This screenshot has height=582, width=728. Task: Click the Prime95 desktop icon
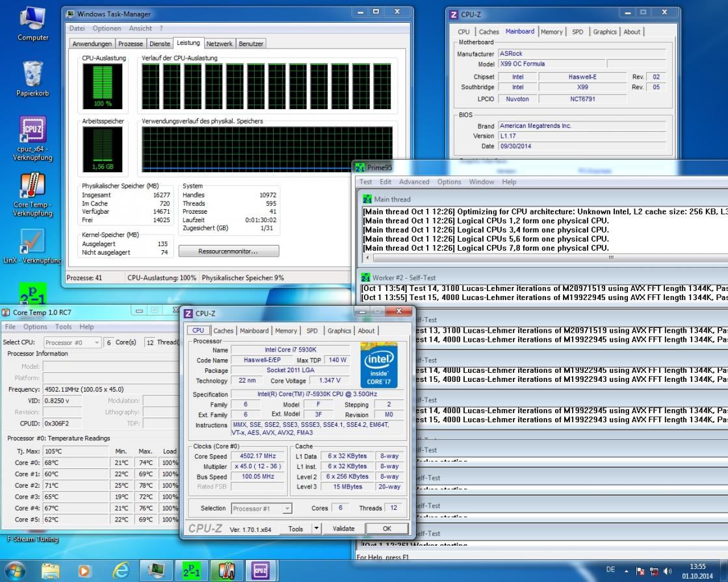pos(32,294)
